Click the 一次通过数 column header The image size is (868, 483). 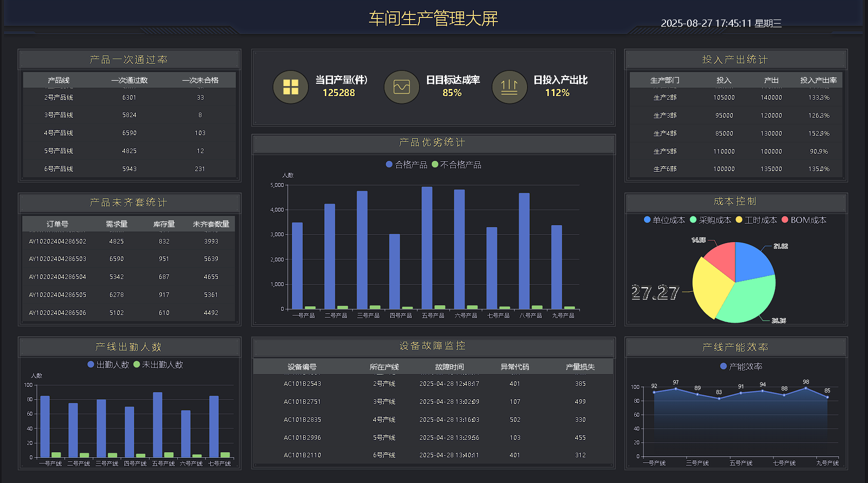[130, 80]
